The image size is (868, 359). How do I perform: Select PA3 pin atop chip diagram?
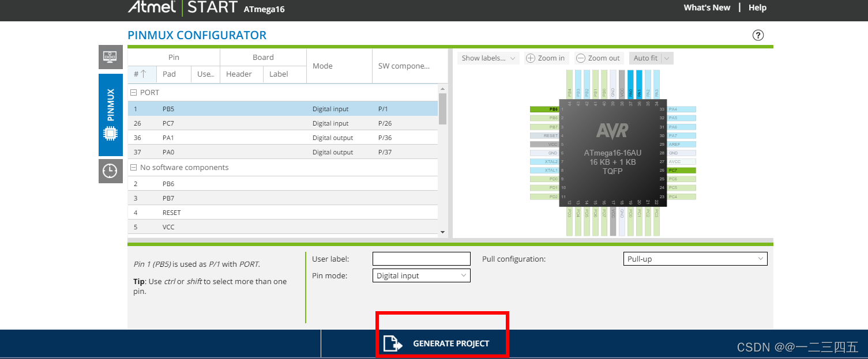pyautogui.click(x=656, y=84)
